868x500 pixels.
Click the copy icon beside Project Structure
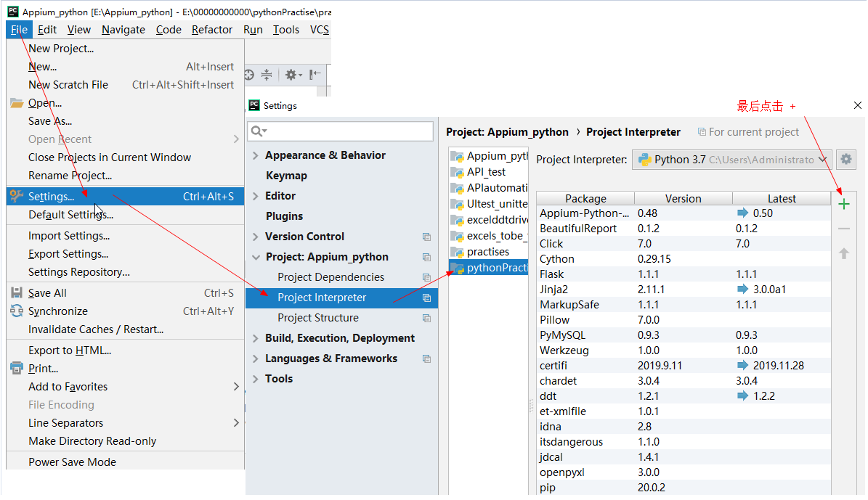pyautogui.click(x=426, y=318)
